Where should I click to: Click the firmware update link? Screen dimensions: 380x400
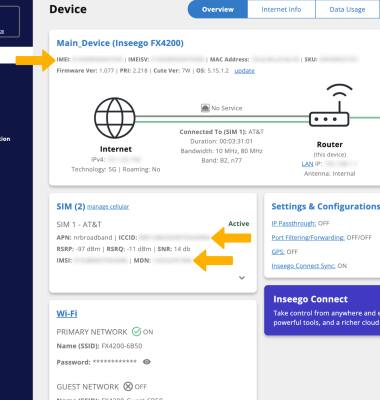244,71
